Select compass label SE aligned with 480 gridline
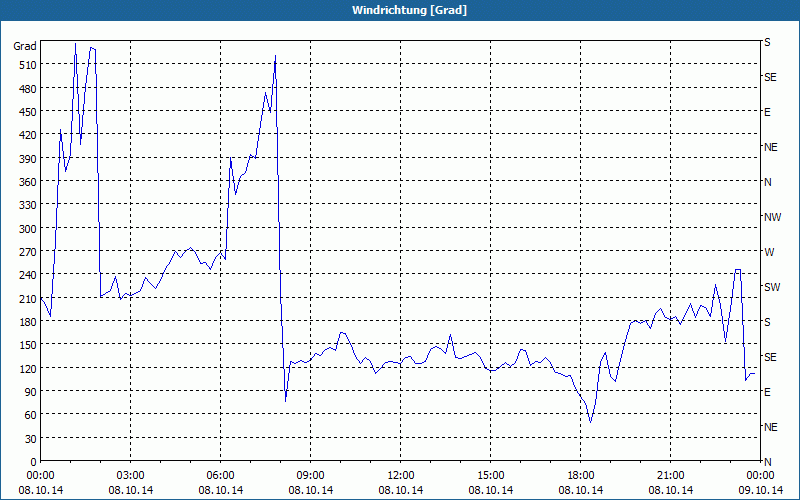 tap(770, 78)
